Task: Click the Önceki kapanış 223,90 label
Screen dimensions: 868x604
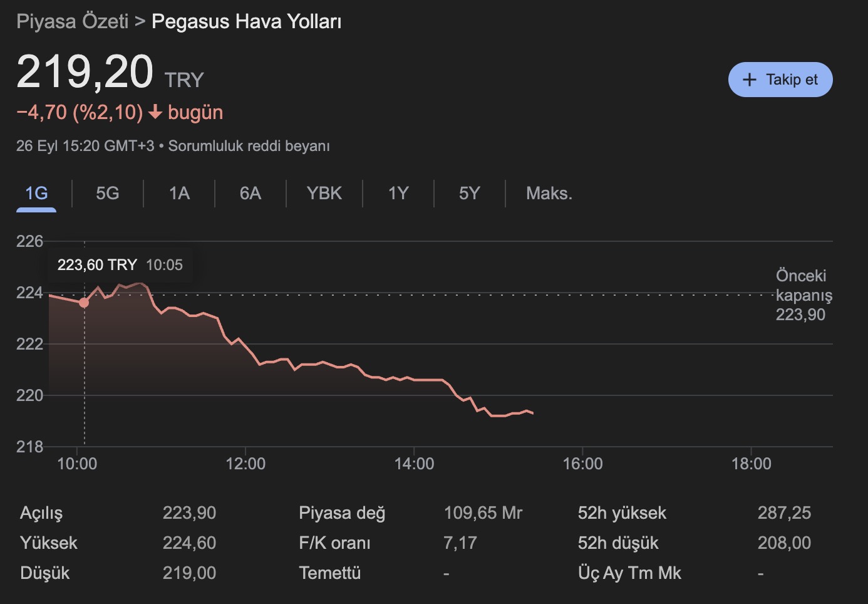Action: coord(803,295)
